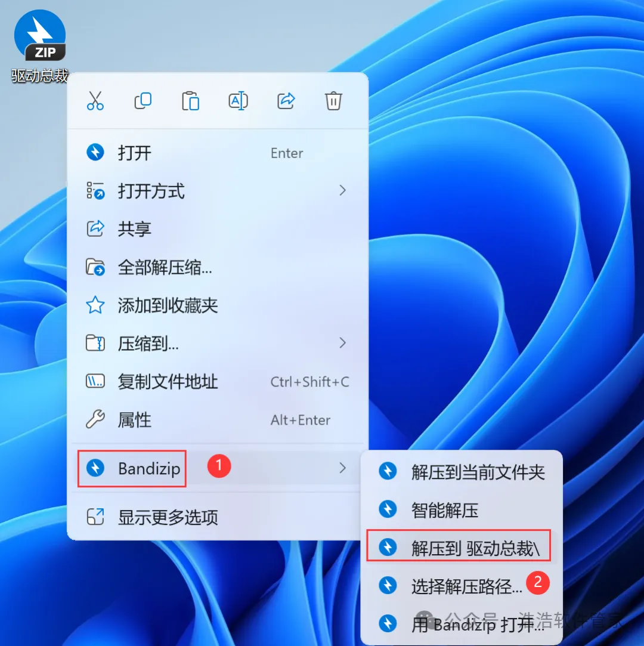Choose 打开 from the context menu

(218, 153)
